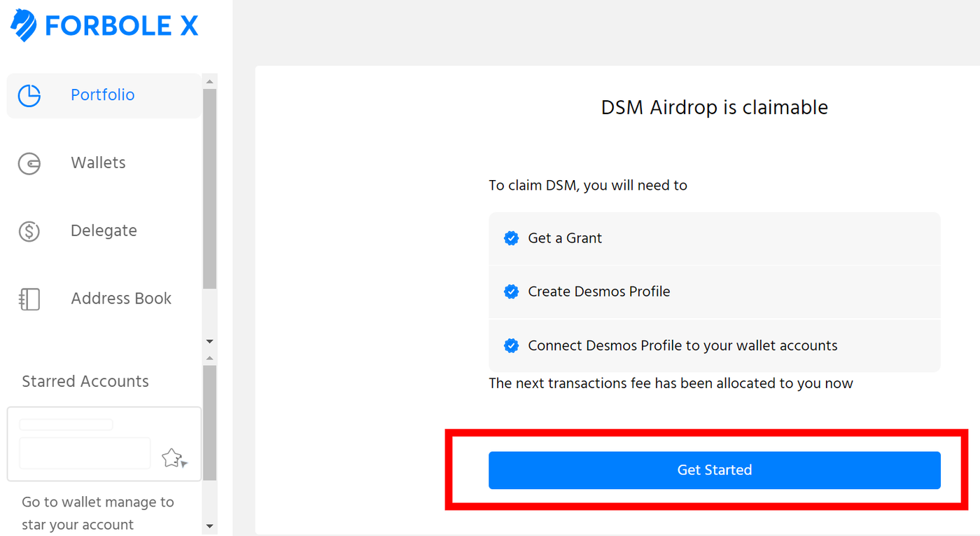
Task: Click the Starred Accounts scroll up arrow
Action: 209,358
